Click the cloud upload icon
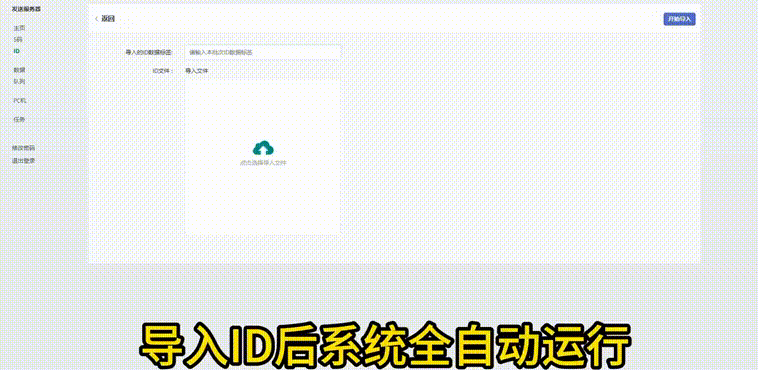Screen dimensions: 758x370 click(263, 148)
